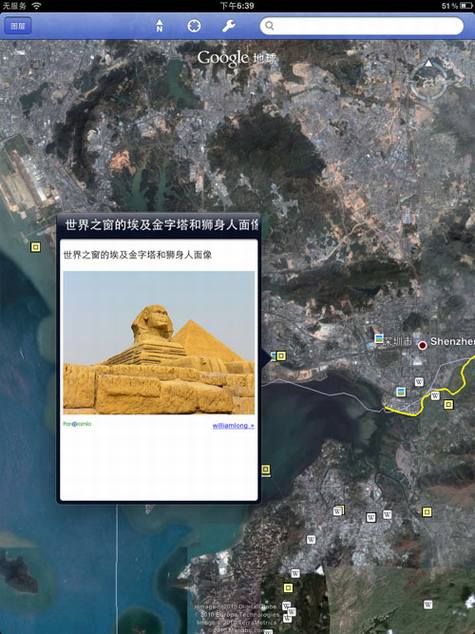Tap Wikipedia marker below the Shenzhen dot
475x634 pixels.
tap(419, 382)
